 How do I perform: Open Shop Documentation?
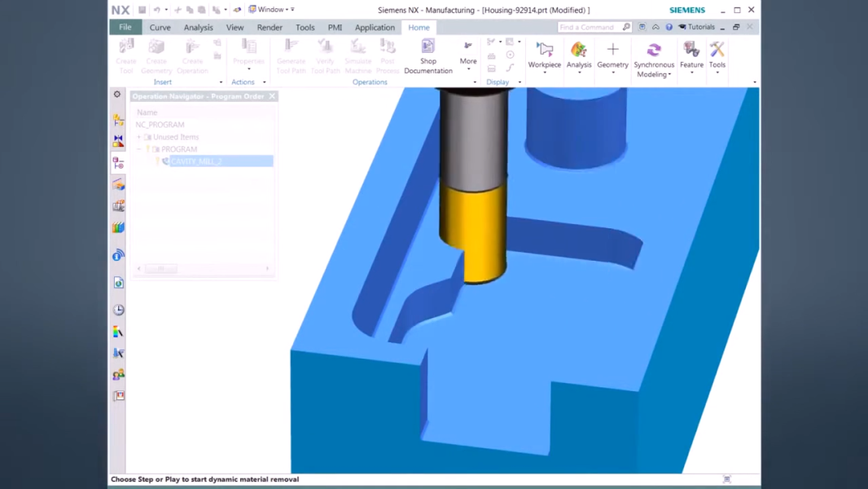(x=428, y=56)
